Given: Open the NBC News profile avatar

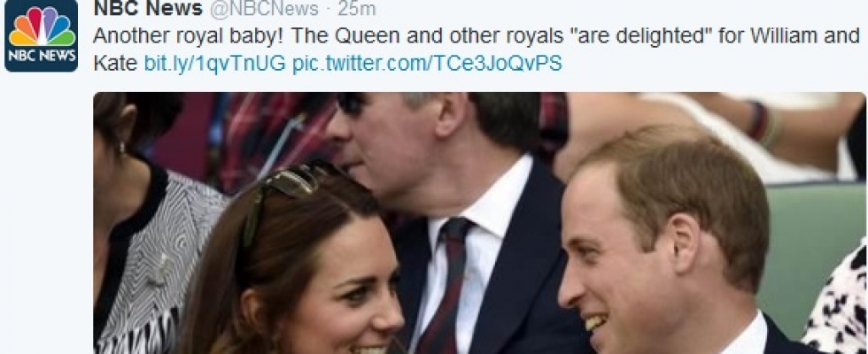Looking at the screenshot, I should [42, 36].
